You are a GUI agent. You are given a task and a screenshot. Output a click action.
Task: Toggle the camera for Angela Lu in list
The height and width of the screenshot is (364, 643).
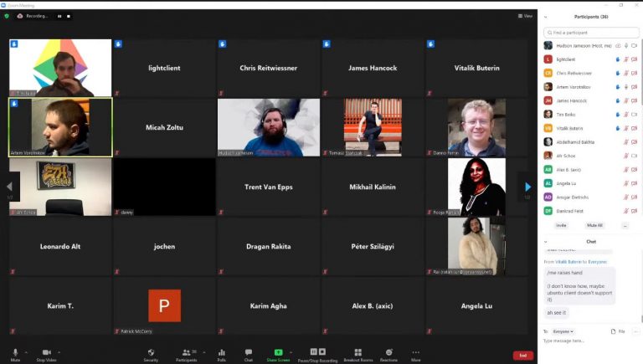(x=635, y=183)
